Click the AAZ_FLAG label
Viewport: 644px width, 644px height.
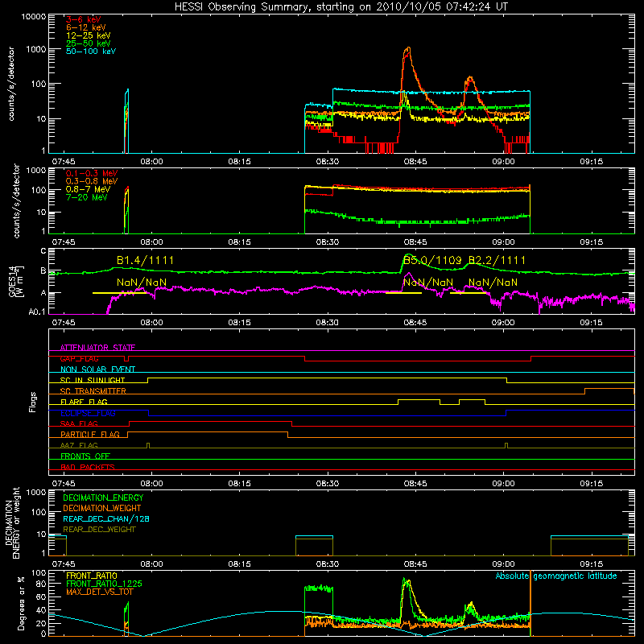tap(79, 445)
